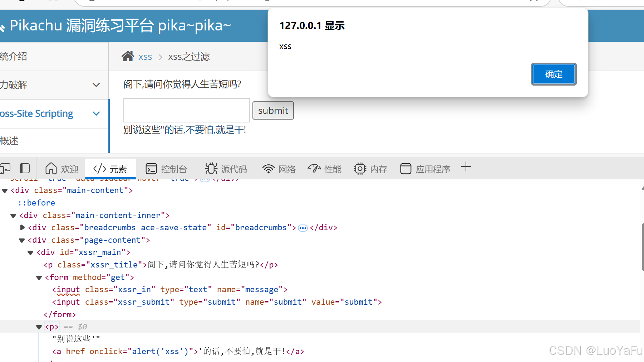Select the ::before pseudo-element line
Image resolution: width=644 pixels, height=362 pixels.
pos(36,203)
